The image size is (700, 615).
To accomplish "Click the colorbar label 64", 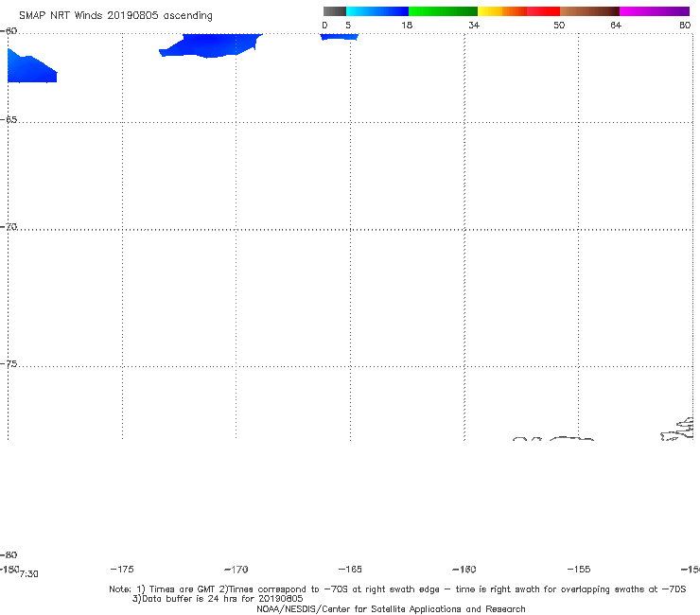I will point(616,26).
